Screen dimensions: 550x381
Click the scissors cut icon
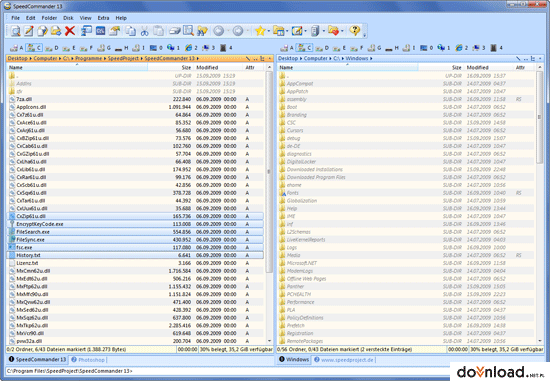[145, 31]
